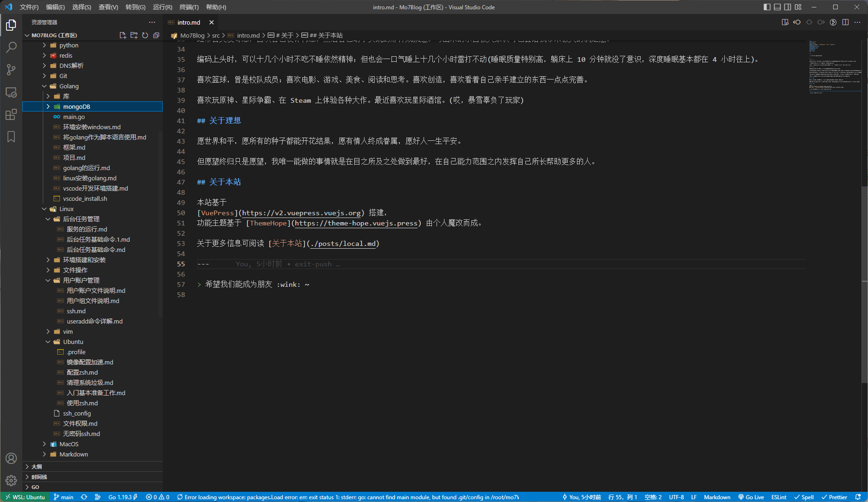Click refresh explorer icon in sidebar header
This screenshot has width=868, height=502.
coord(145,35)
